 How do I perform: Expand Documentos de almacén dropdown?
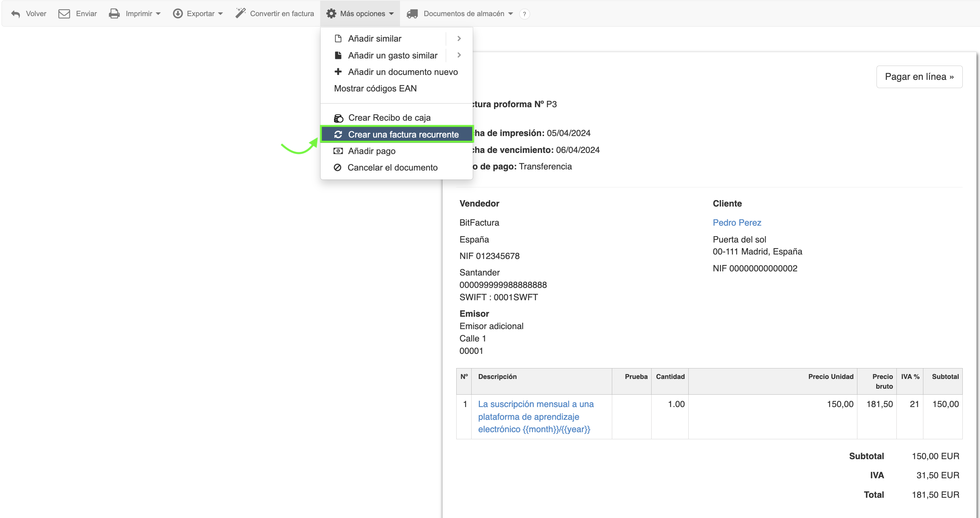pyautogui.click(x=511, y=14)
